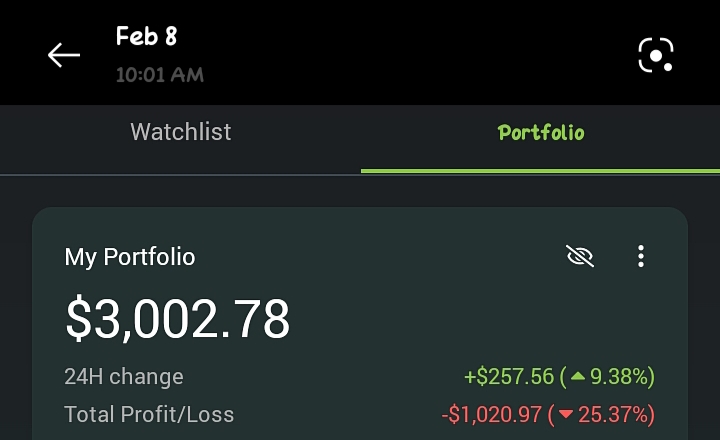Go back using the left arrow
This screenshot has height=440, width=720.
64,55
